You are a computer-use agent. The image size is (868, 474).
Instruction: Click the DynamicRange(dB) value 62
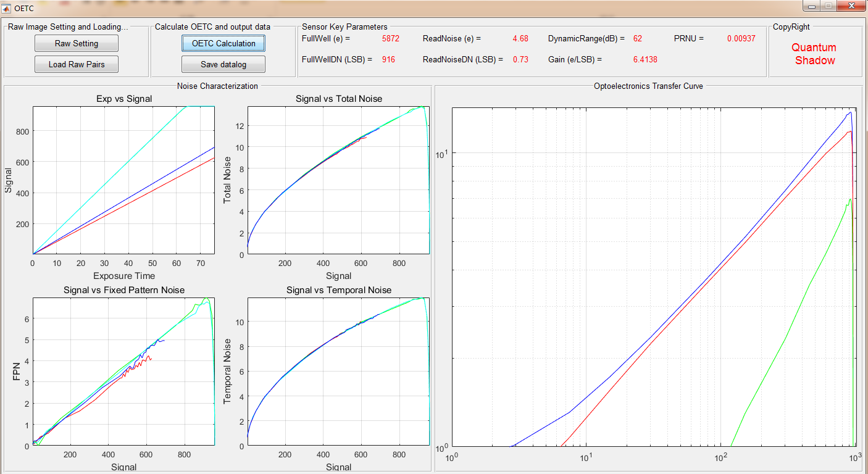click(638, 38)
